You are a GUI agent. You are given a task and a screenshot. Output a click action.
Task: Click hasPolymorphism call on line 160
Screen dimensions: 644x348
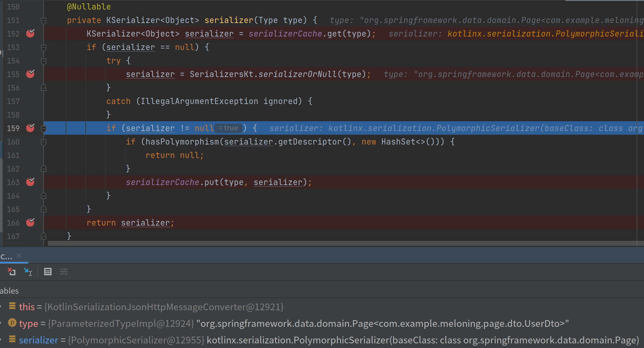tap(182, 142)
